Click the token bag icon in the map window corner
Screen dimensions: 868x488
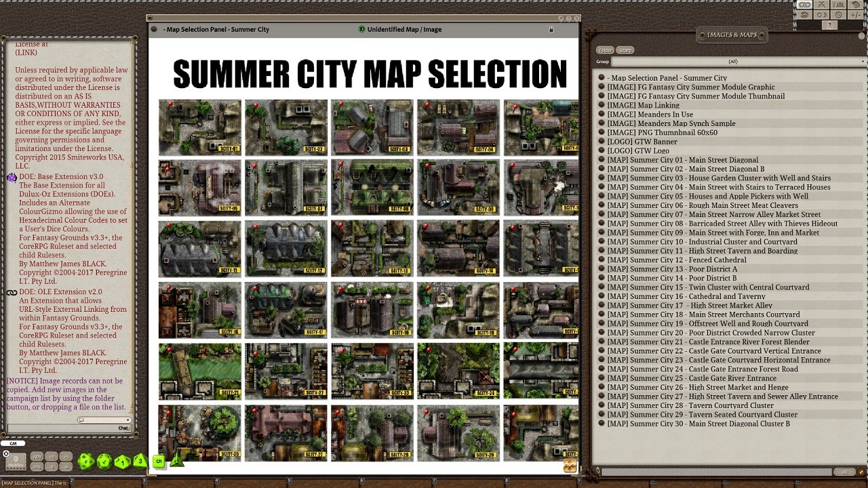point(568,466)
